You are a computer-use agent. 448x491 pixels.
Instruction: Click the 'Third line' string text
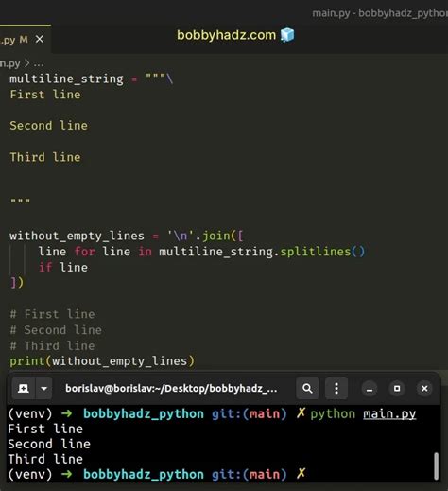pyautogui.click(x=45, y=157)
